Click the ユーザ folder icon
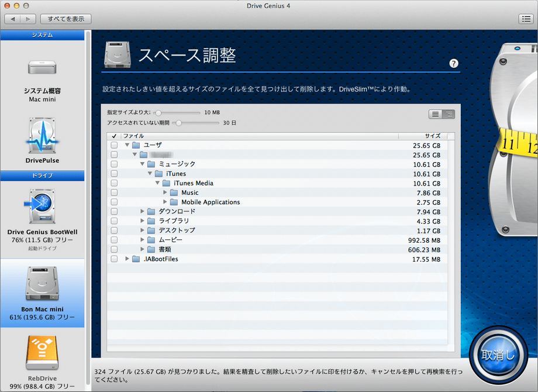538x392 pixels. click(136, 145)
